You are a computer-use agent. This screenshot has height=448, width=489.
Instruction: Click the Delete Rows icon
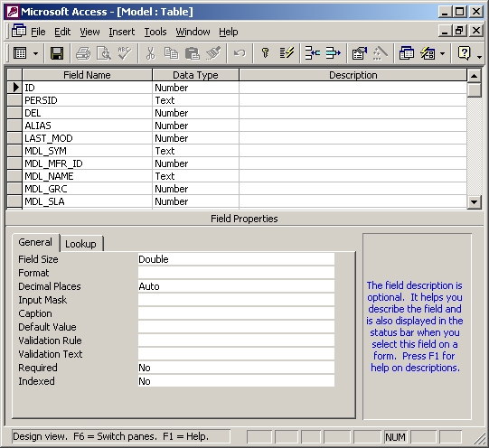coord(333,53)
